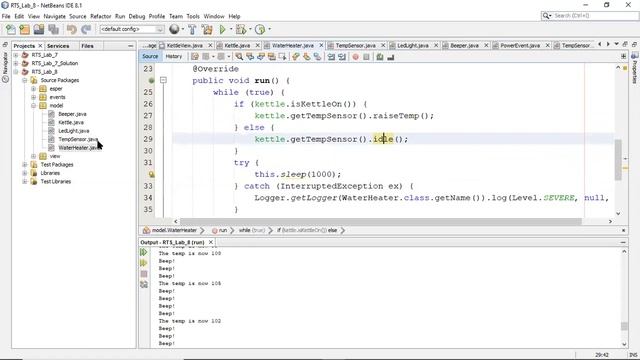Expand the RTS_Lab_7_Solution project node
The image size is (640, 360).
coord(16,63)
